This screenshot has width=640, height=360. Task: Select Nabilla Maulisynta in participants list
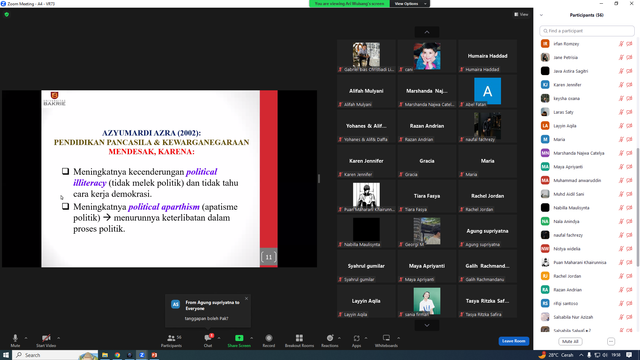[587, 208]
